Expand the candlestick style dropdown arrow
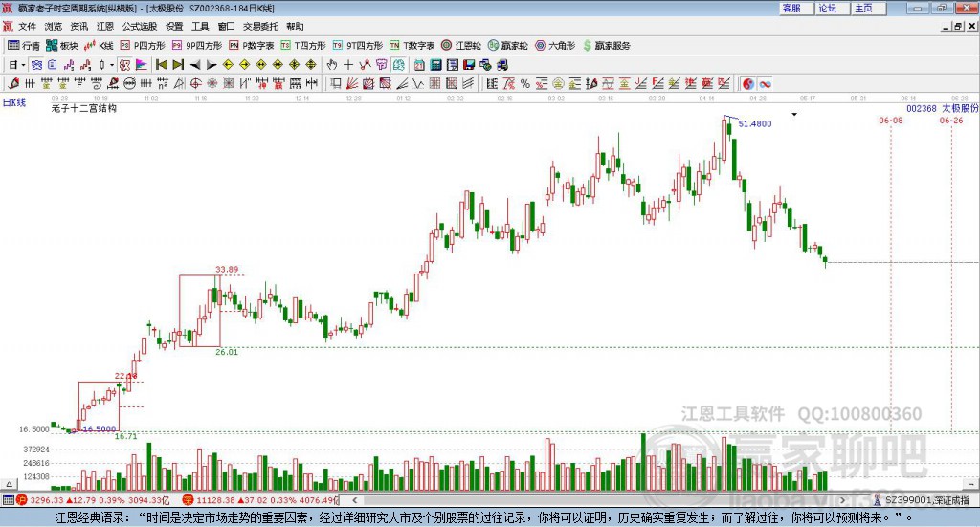The width and height of the screenshot is (980, 527). click(112, 65)
